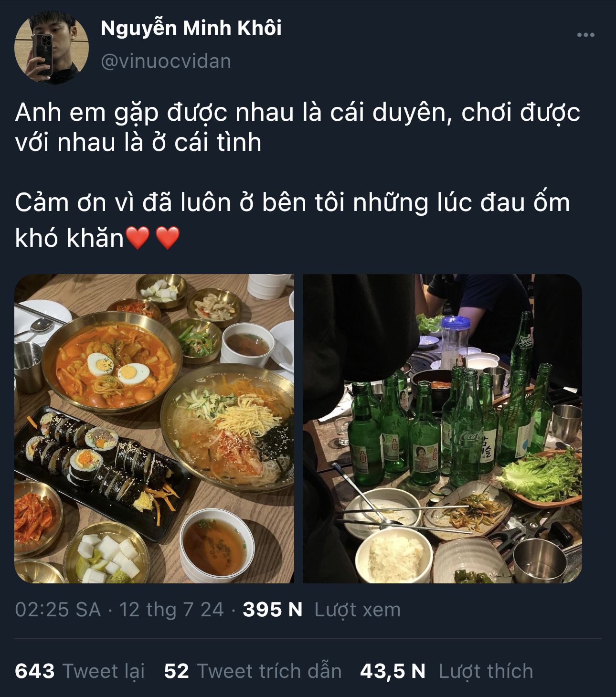Click the date 12 thg 7 24

coord(171,610)
